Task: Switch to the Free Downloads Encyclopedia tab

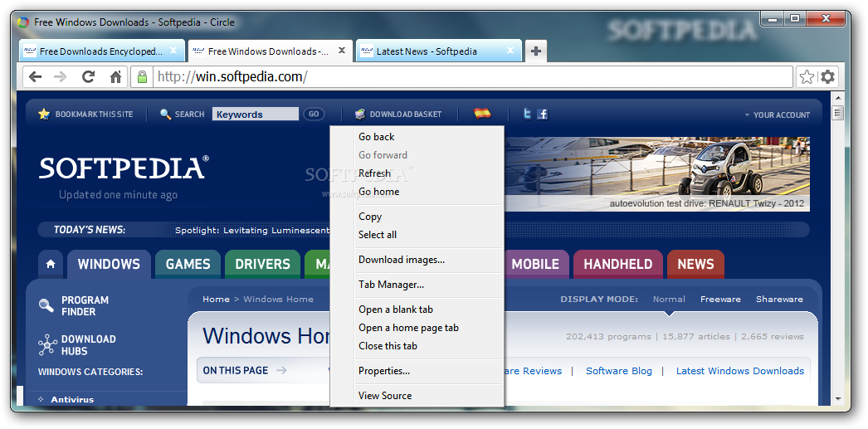Action: (101, 51)
